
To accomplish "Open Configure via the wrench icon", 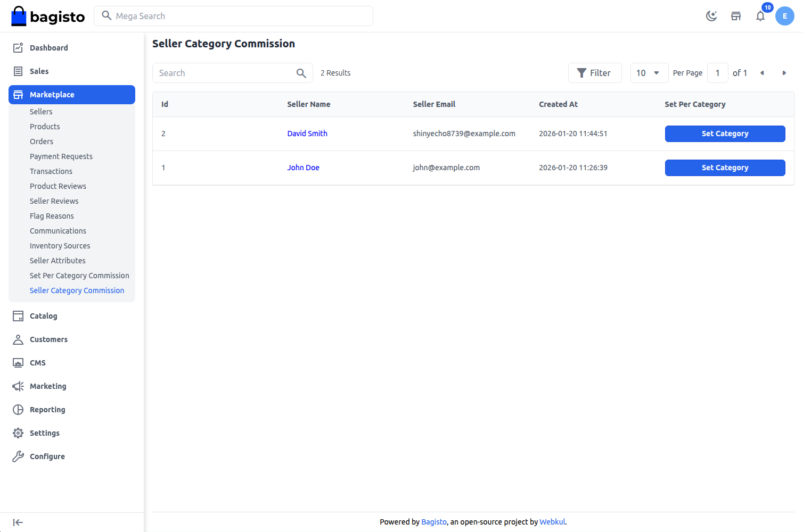I will click(x=18, y=456).
